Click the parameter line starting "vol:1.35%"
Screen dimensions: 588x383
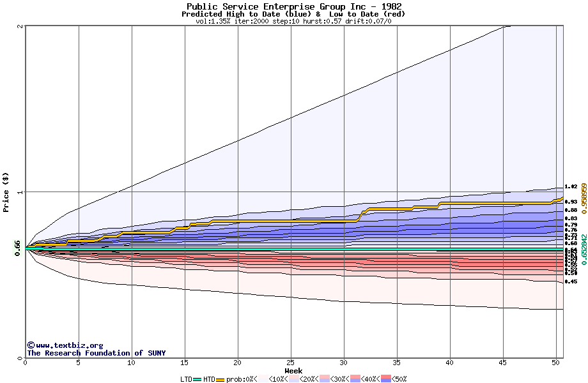click(293, 21)
